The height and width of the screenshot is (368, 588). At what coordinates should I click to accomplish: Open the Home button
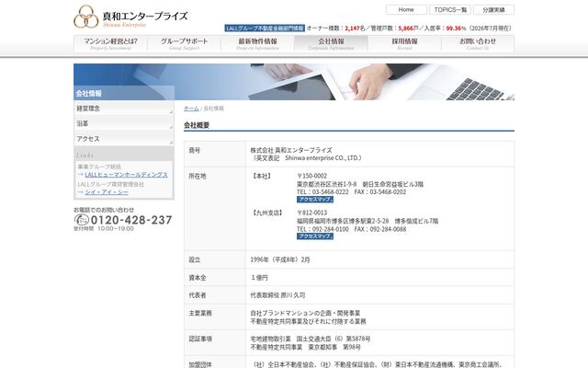(x=406, y=10)
